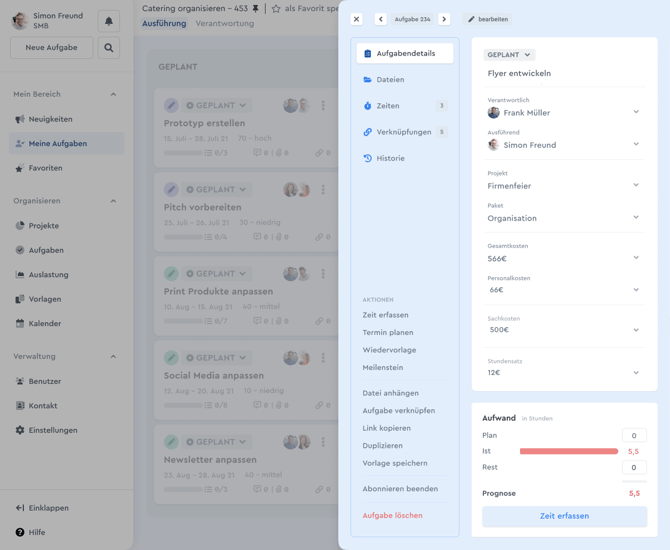Click Aufgabe löschen link
670x550 pixels.
(x=392, y=516)
